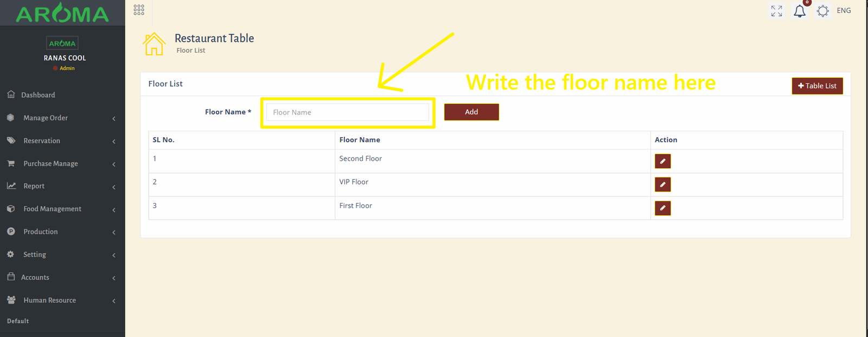Toggle fullscreen with the expand icon
Screen dimensions: 868x337
[x=776, y=11]
